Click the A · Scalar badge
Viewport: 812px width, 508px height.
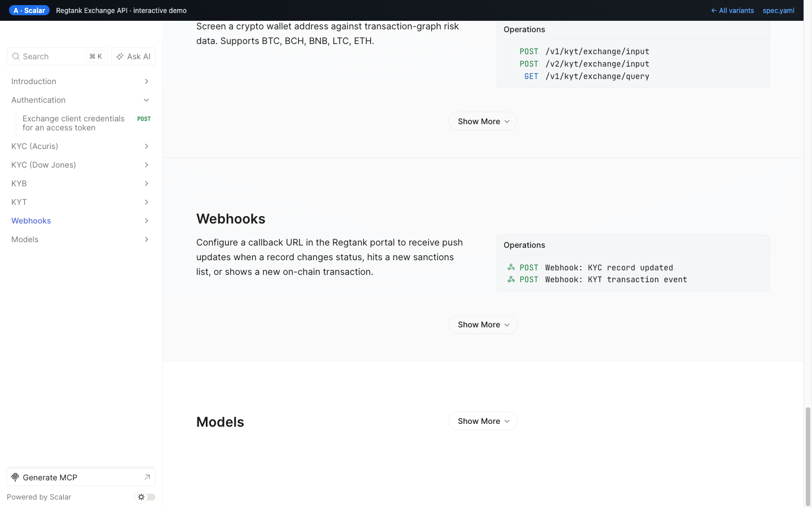click(x=29, y=11)
